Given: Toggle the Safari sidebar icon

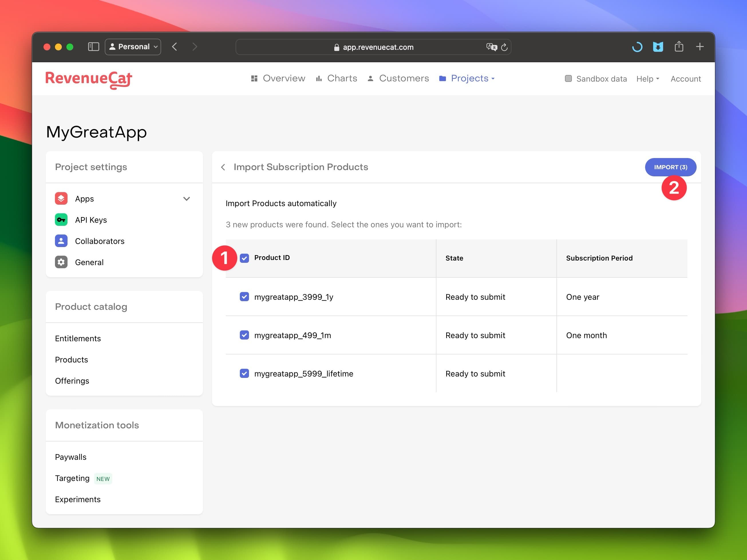Looking at the screenshot, I should click(93, 47).
